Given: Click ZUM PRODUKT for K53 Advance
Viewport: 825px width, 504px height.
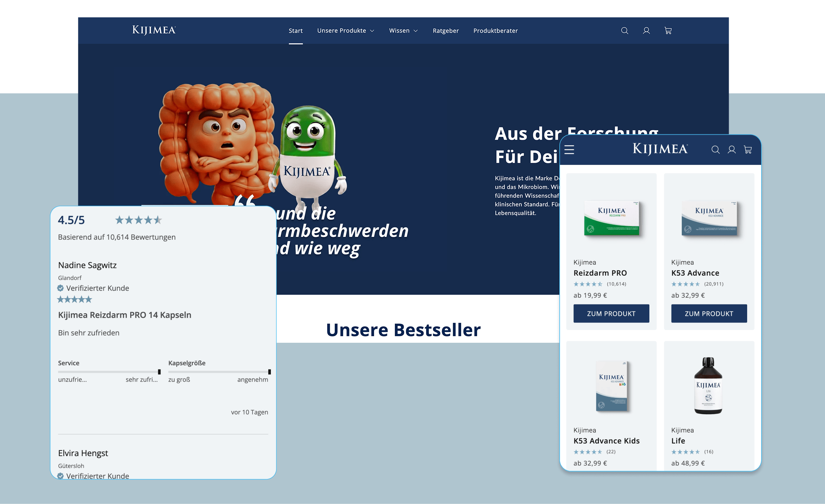Looking at the screenshot, I should pyautogui.click(x=709, y=313).
